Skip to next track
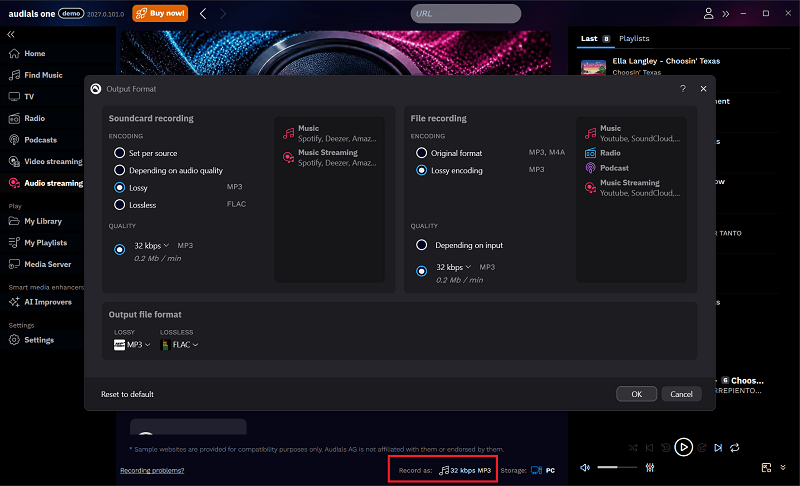This screenshot has width=800, height=486. pos(718,448)
